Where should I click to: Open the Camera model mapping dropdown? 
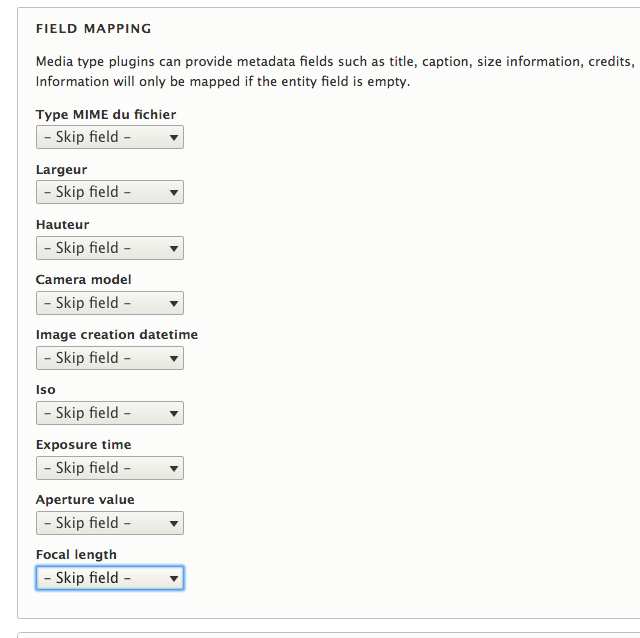[x=110, y=303]
